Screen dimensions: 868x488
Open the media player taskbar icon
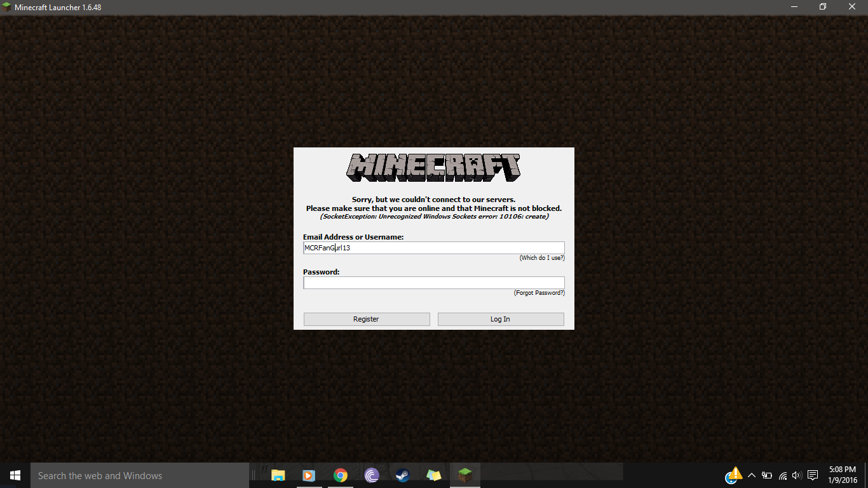[309, 475]
